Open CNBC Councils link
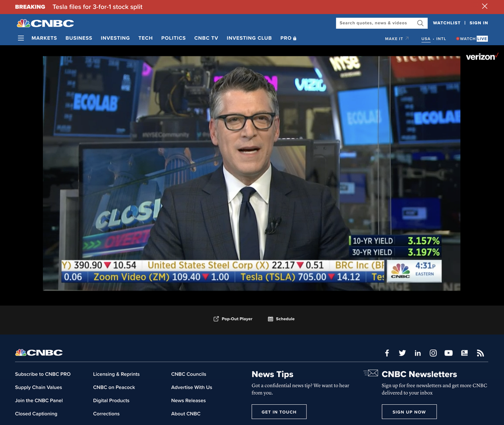Viewport: 504px width, 425px height. click(x=188, y=374)
